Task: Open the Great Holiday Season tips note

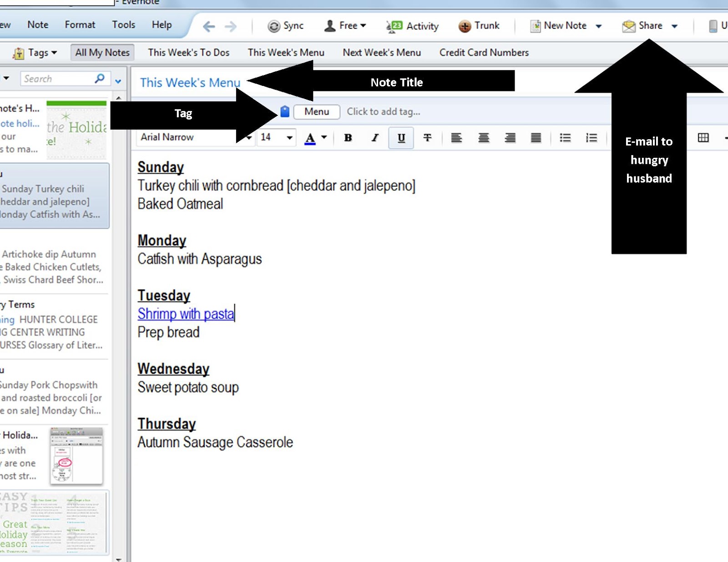Action: click(x=54, y=522)
